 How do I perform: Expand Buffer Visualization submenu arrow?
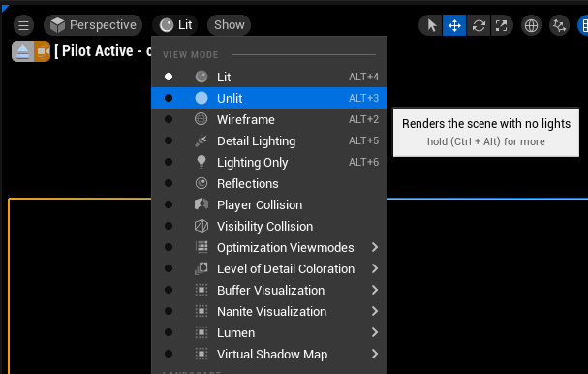pos(375,290)
